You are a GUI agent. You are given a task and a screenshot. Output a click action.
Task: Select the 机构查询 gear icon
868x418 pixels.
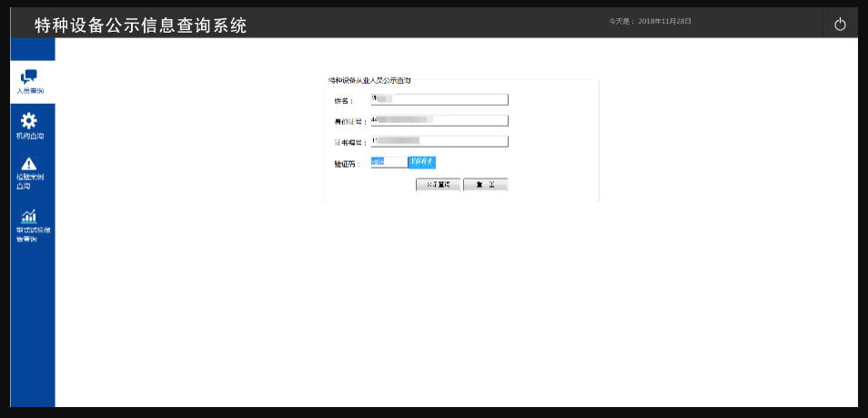29,120
